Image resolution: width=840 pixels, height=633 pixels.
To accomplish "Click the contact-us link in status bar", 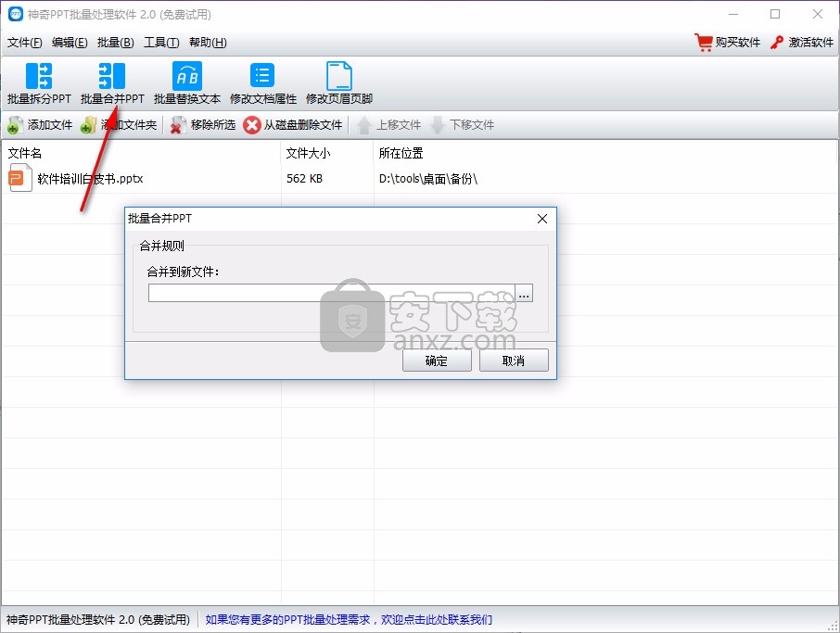I will [x=349, y=620].
